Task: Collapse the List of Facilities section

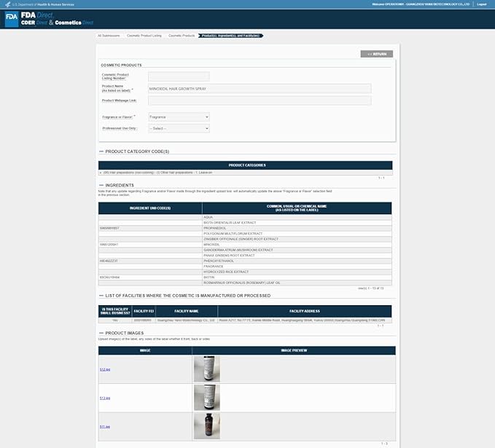Action: tap(101, 296)
